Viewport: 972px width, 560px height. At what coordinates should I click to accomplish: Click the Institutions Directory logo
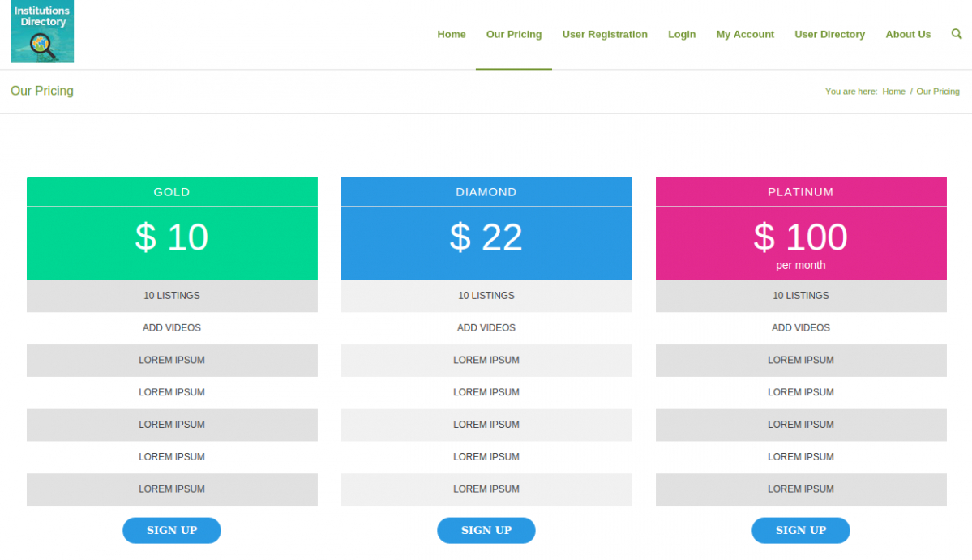tap(42, 32)
